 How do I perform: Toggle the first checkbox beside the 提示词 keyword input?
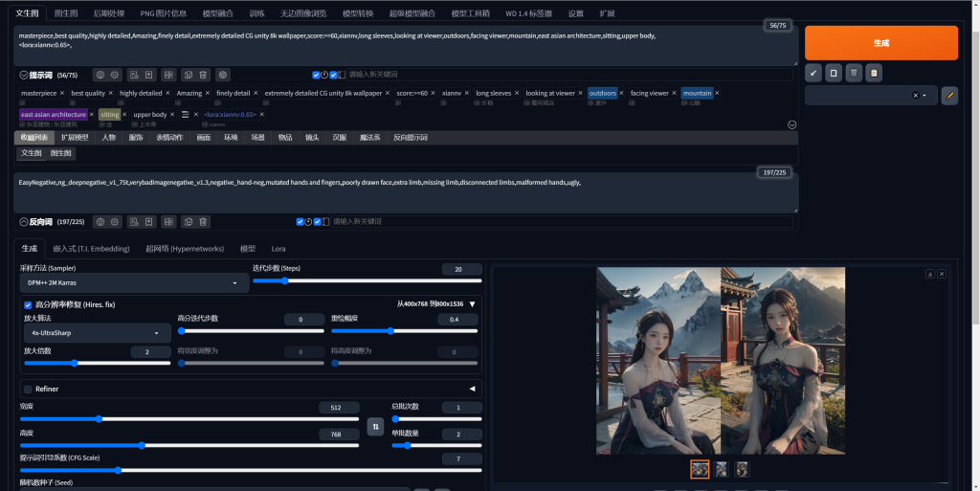click(316, 75)
